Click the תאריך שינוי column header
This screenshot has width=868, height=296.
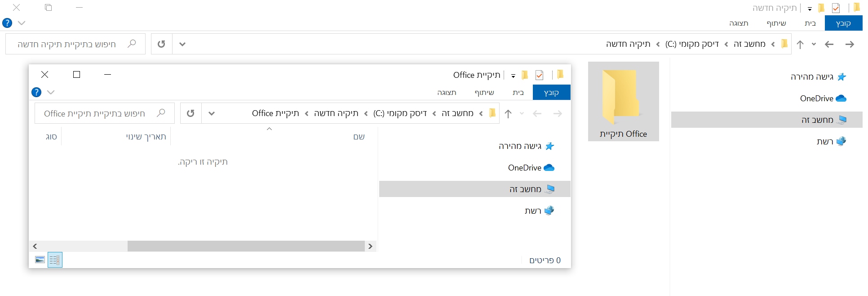coord(146,137)
